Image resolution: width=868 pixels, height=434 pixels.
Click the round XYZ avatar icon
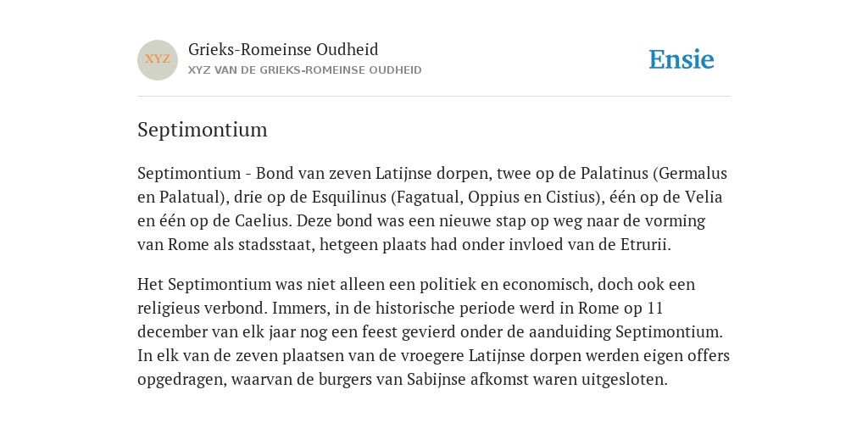158,60
